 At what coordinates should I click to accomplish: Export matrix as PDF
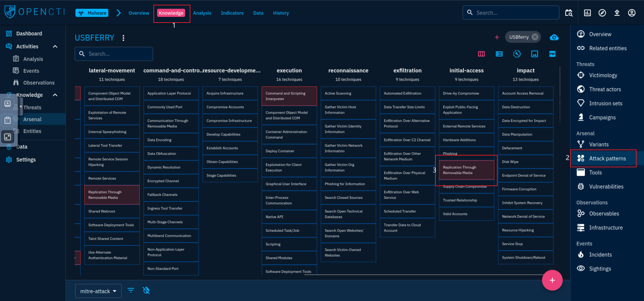[552, 54]
